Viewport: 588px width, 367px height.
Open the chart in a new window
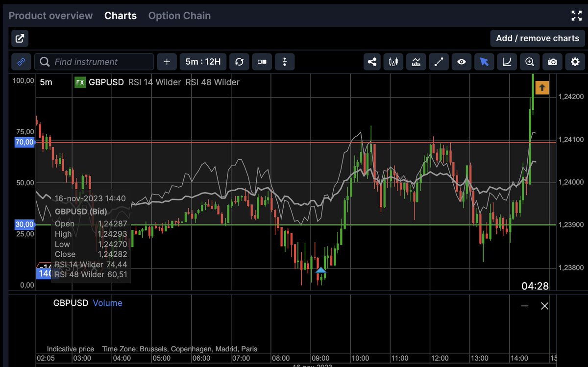pyautogui.click(x=20, y=38)
